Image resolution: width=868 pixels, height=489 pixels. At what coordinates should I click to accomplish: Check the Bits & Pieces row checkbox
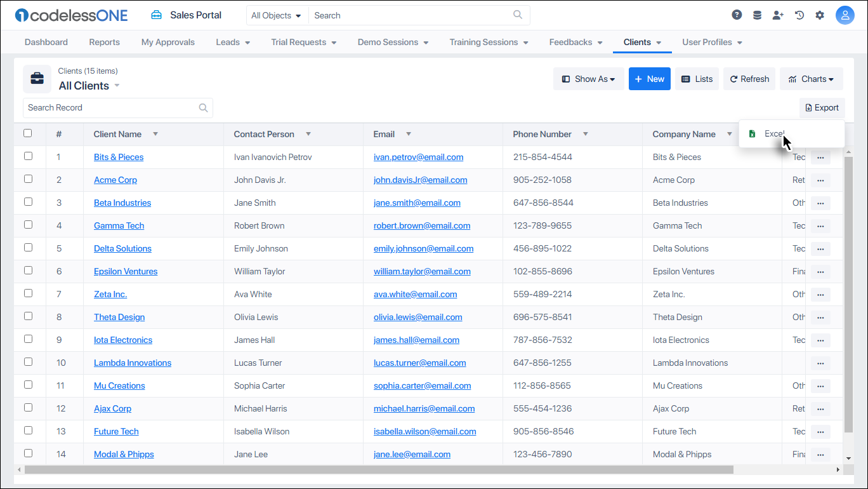click(28, 156)
